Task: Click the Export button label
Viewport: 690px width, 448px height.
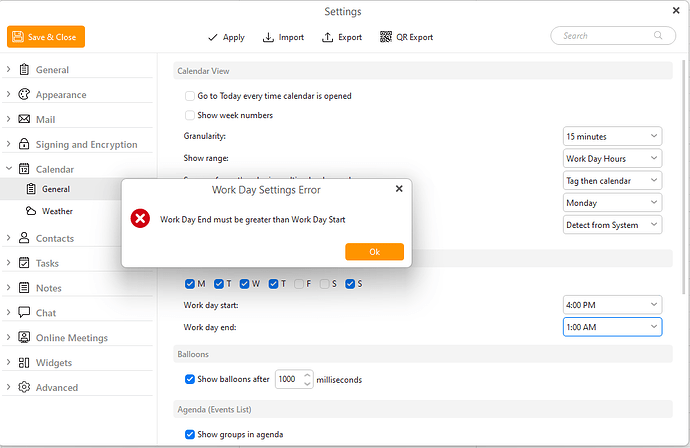Action: point(350,37)
